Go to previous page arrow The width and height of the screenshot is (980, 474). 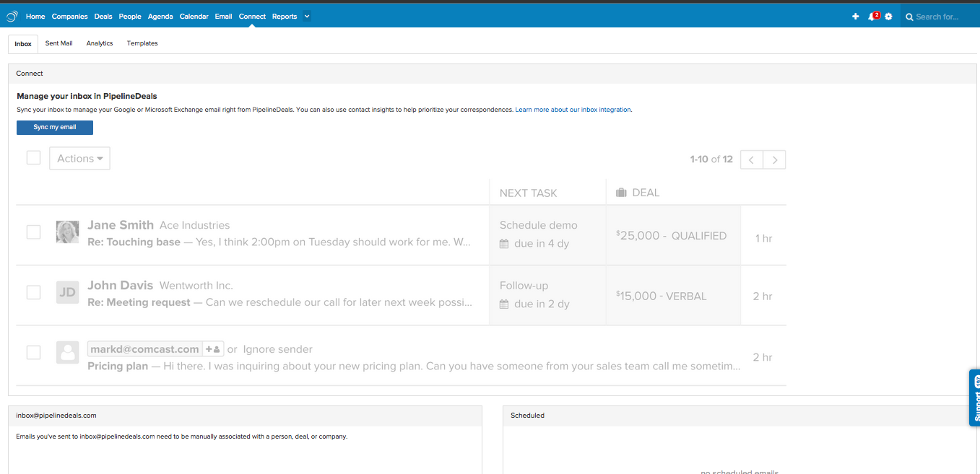(x=752, y=159)
